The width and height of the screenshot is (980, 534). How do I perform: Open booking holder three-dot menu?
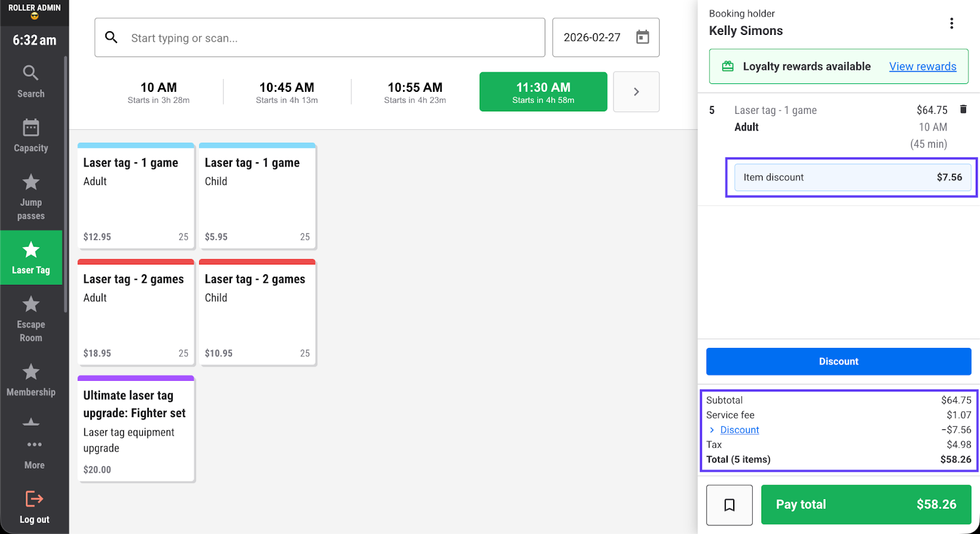[x=951, y=23]
